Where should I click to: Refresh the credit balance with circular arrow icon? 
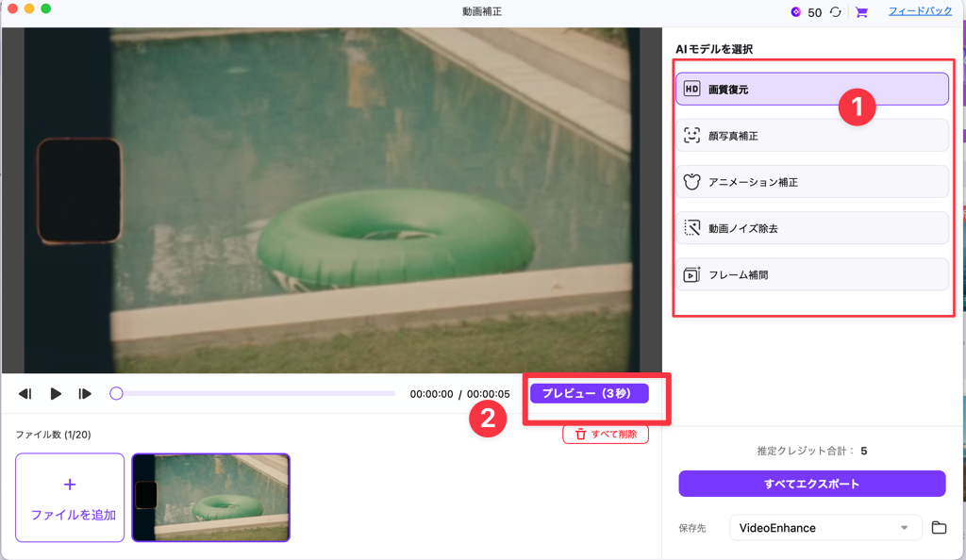coord(832,12)
